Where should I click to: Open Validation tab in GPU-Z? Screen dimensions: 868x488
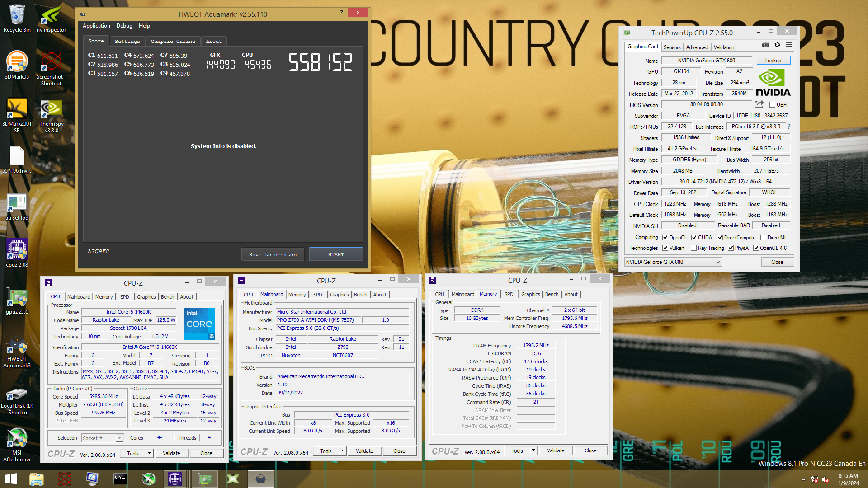[724, 47]
